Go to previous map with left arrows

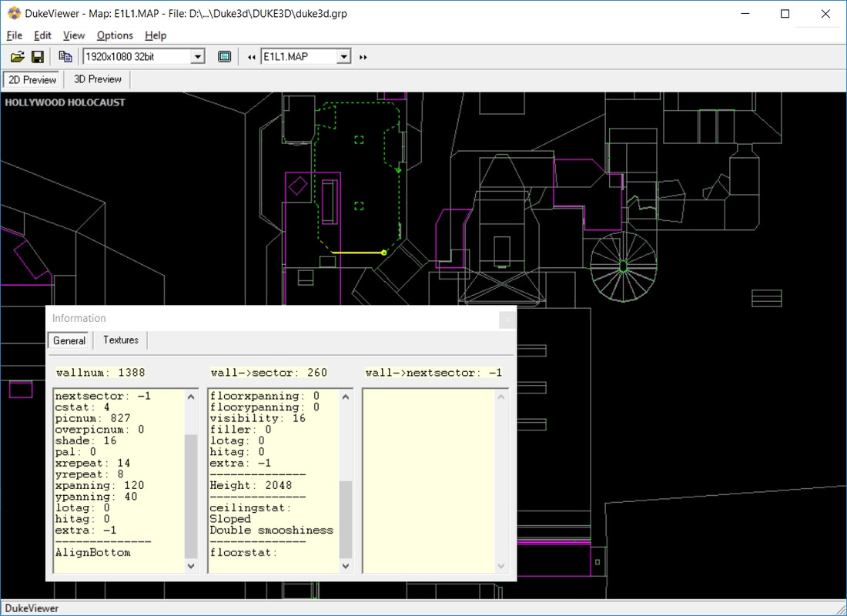coord(251,57)
